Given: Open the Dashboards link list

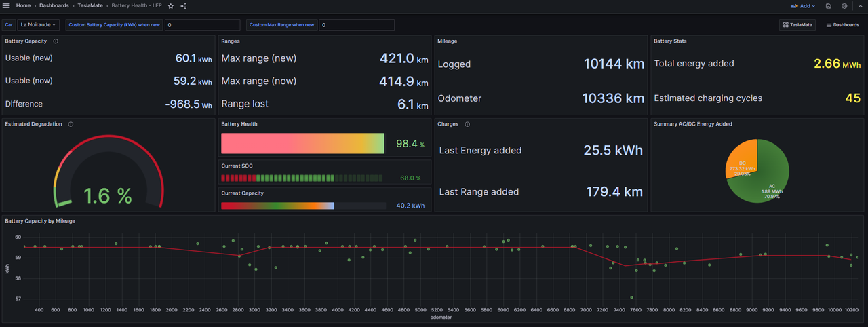Looking at the screenshot, I should pyautogui.click(x=842, y=24).
